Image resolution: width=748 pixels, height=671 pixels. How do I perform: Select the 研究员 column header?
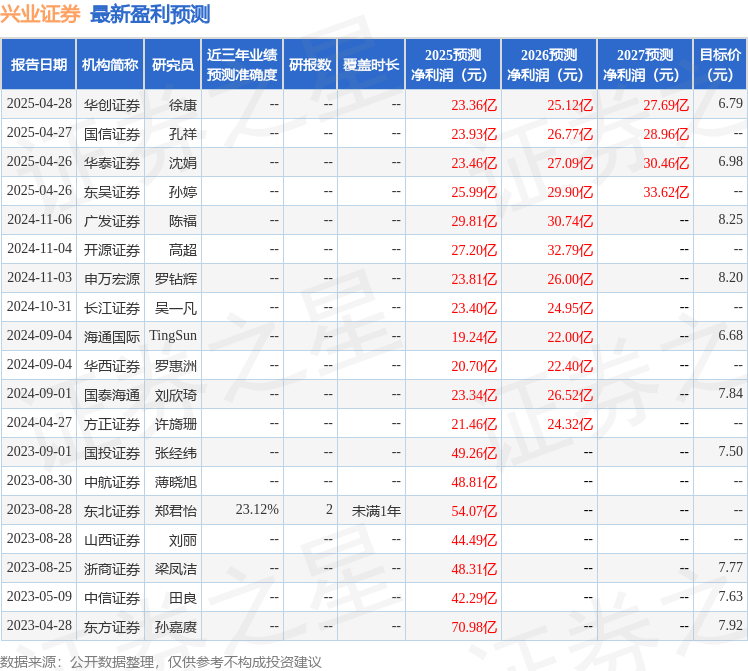[x=173, y=64]
